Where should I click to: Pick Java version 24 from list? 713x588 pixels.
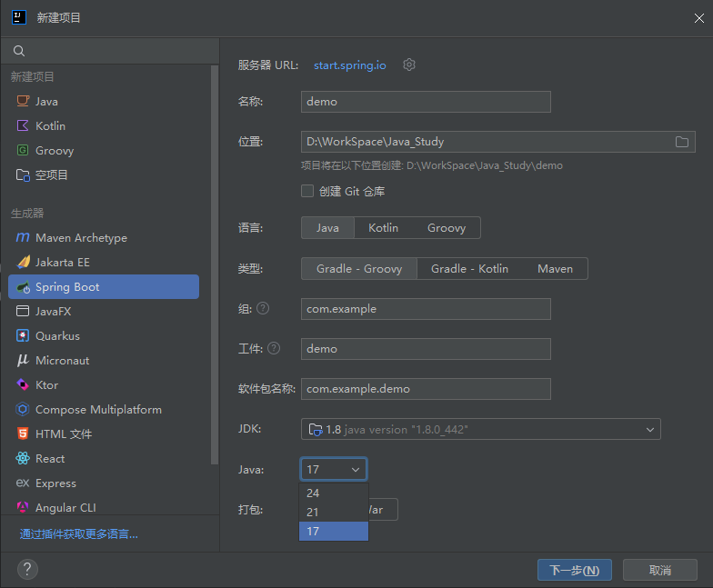coord(334,493)
